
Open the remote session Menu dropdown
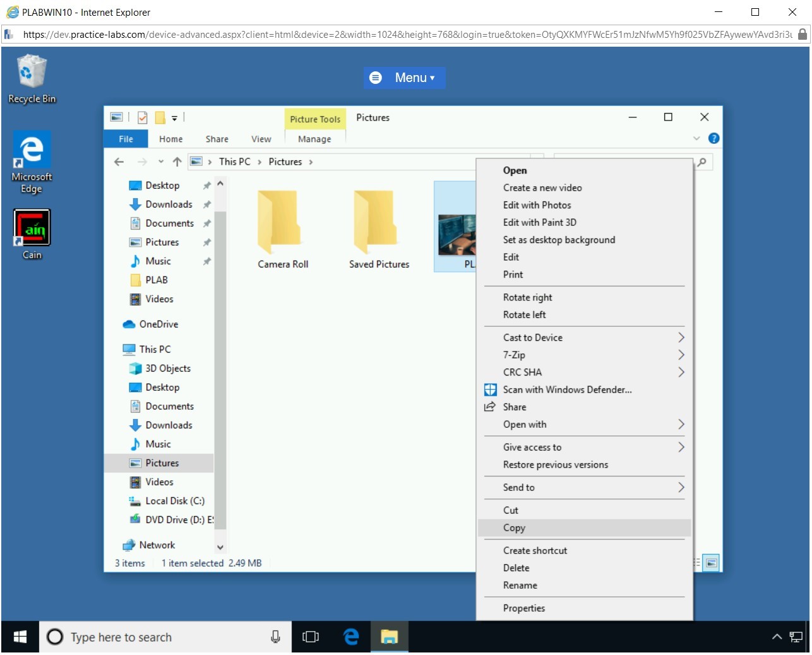click(404, 78)
